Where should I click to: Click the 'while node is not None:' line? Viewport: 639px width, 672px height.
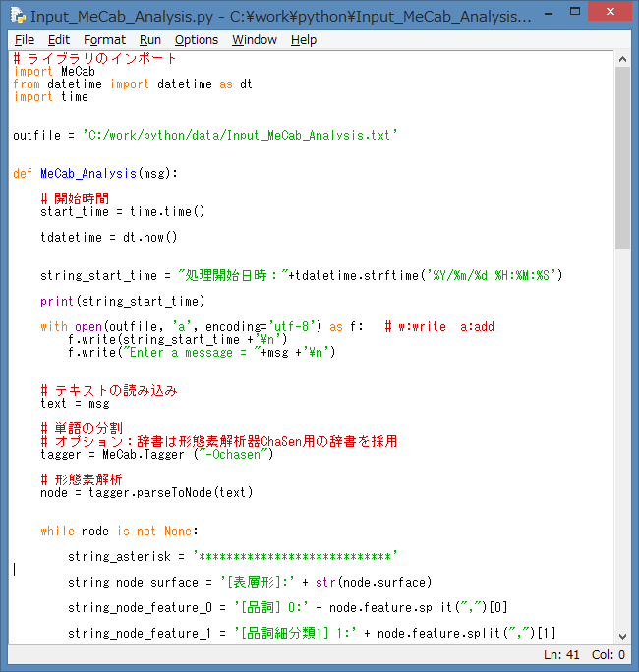coord(119,532)
